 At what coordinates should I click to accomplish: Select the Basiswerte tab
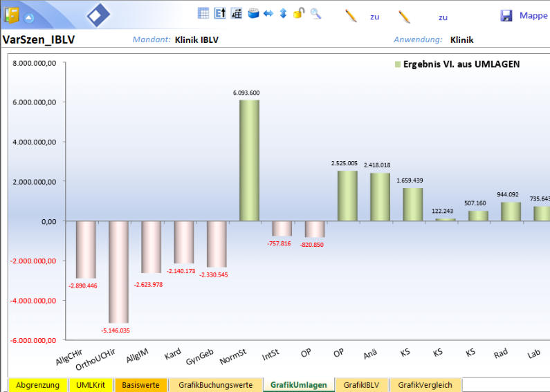[141, 384]
